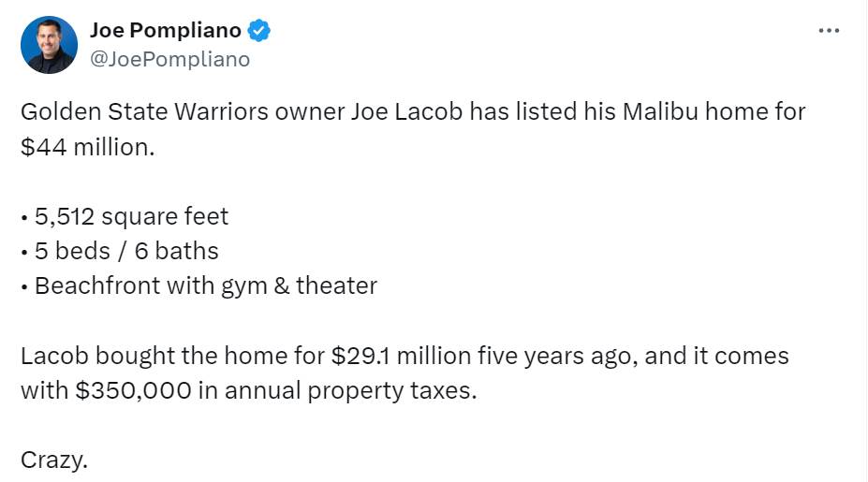
Task: Click the blue verified checkmark badge
Action: [x=258, y=31]
